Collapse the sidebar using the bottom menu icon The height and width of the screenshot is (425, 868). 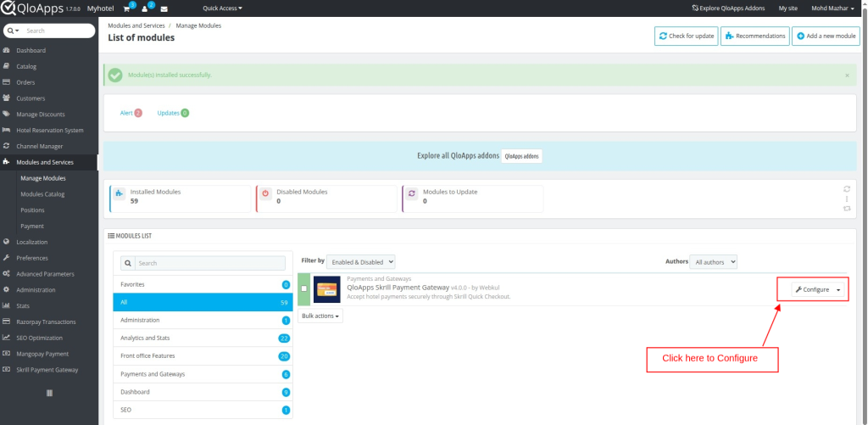click(x=49, y=393)
